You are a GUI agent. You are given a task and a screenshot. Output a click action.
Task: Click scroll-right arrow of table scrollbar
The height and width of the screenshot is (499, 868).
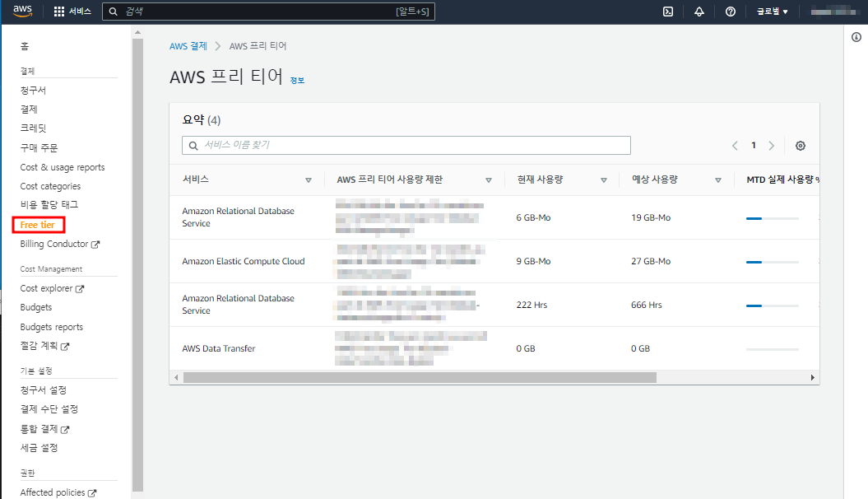[x=813, y=378]
